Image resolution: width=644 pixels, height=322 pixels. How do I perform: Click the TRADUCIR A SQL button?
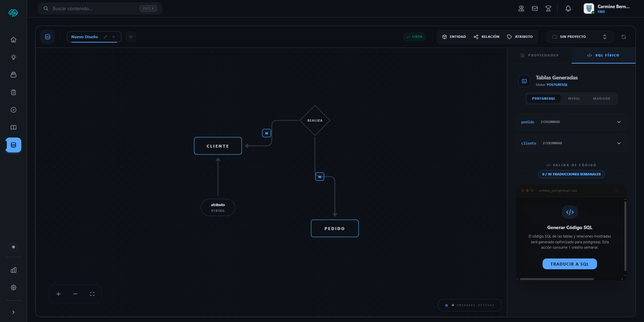click(x=569, y=264)
